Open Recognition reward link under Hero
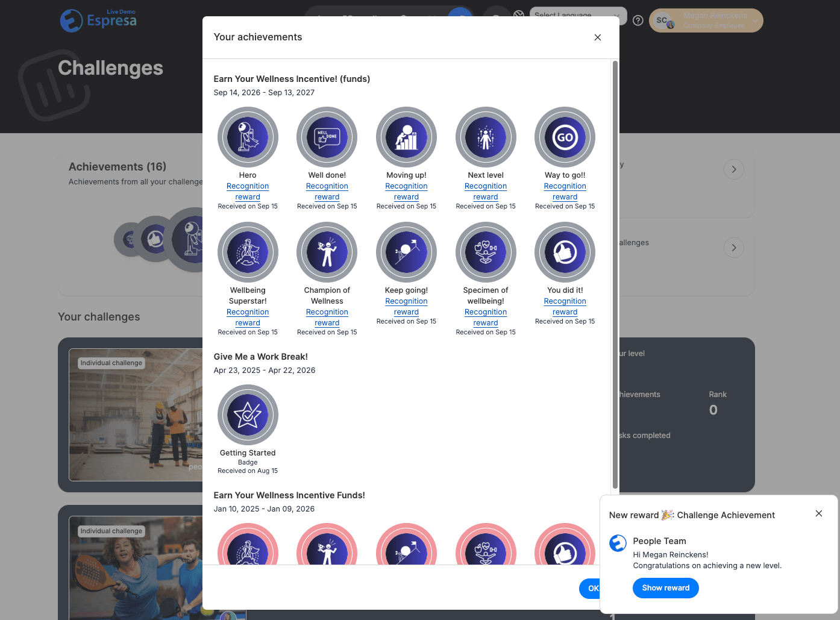 point(248,192)
